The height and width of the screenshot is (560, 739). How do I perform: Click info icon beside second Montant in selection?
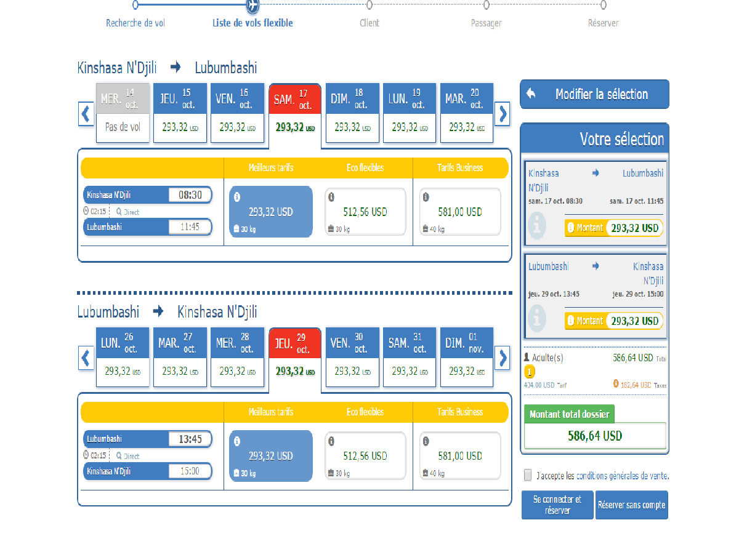click(570, 321)
